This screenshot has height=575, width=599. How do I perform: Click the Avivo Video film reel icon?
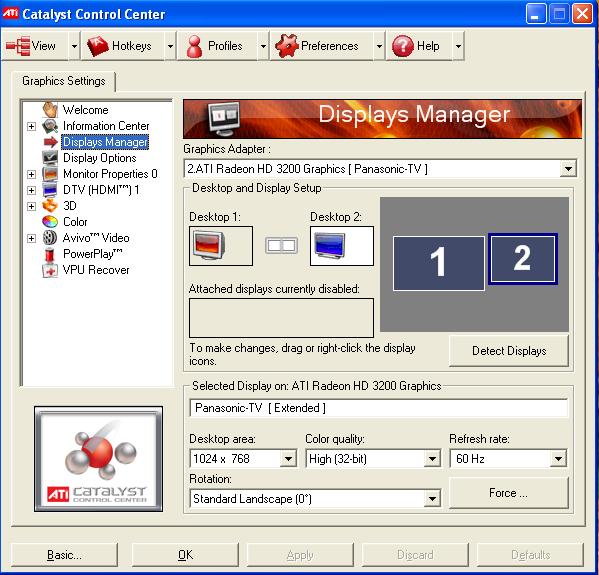50,238
